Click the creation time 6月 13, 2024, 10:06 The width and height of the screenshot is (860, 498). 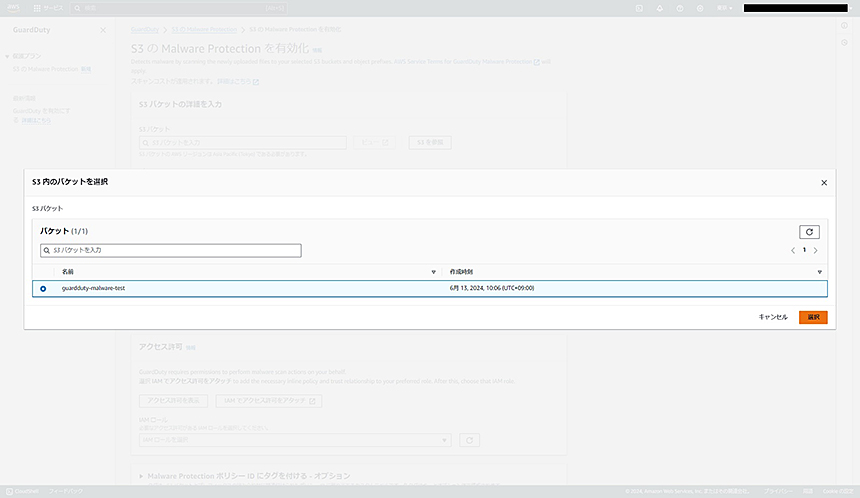coord(491,288)
